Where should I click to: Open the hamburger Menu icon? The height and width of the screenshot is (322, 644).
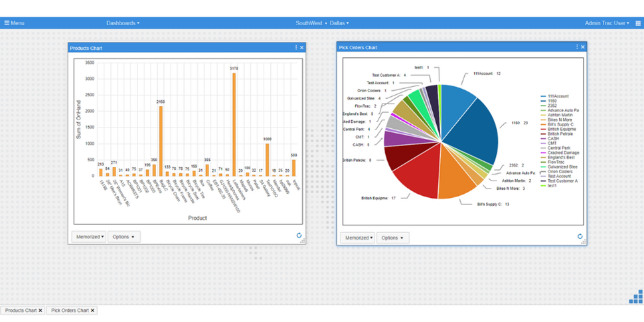point(7,23)
